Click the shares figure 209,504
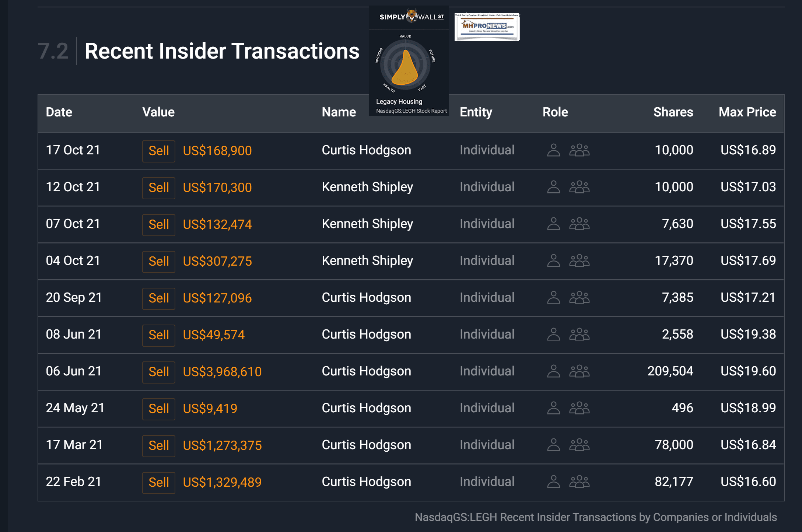 point(670,371)
